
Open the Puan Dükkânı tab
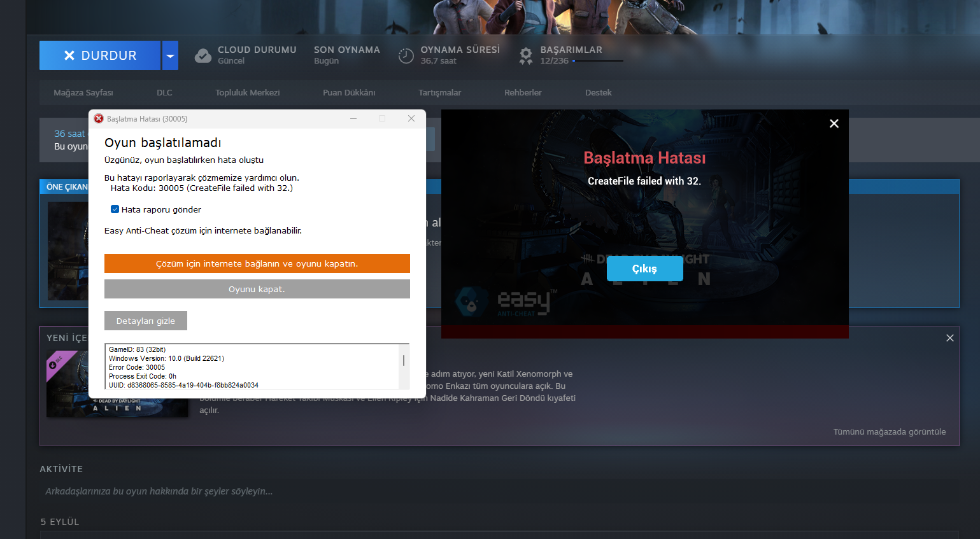tap(349, 93)
